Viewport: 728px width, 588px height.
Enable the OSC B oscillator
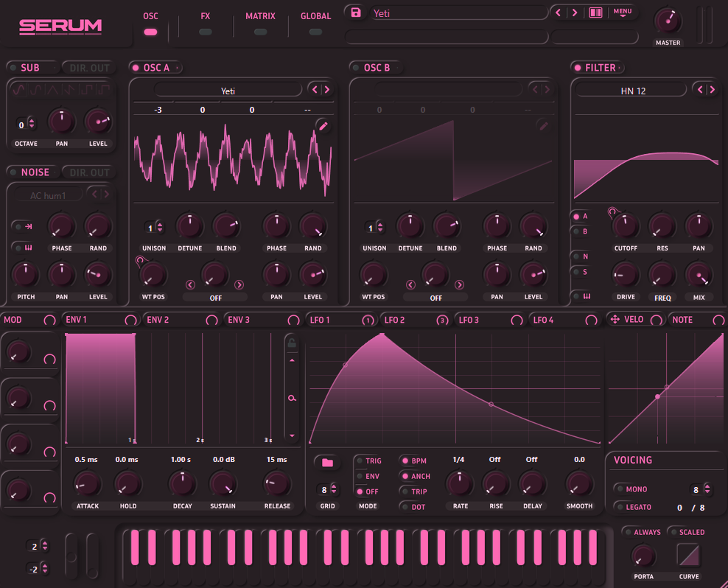pos(356,68)
